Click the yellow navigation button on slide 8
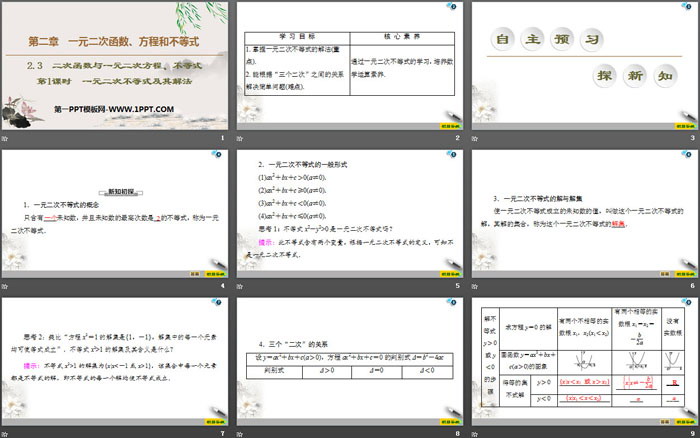 pyautogui.click(x=450, y=421)
